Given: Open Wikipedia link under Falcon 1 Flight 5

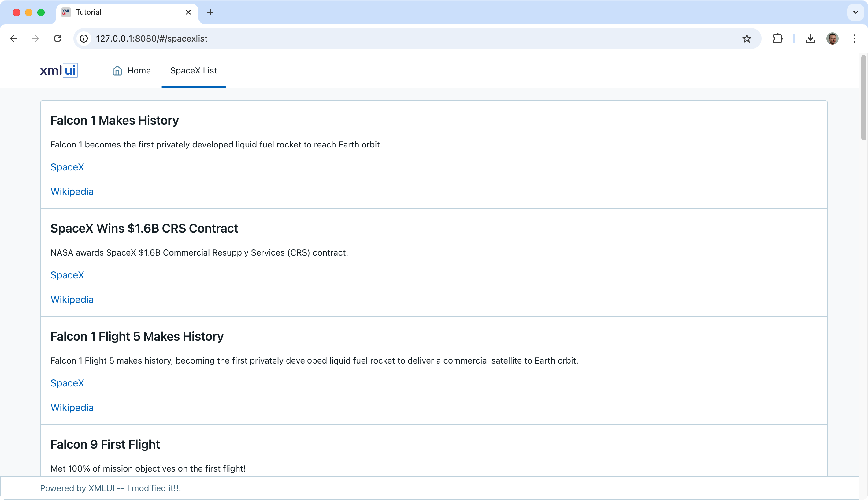Looking at the screenshot, I should coord(72,407).
